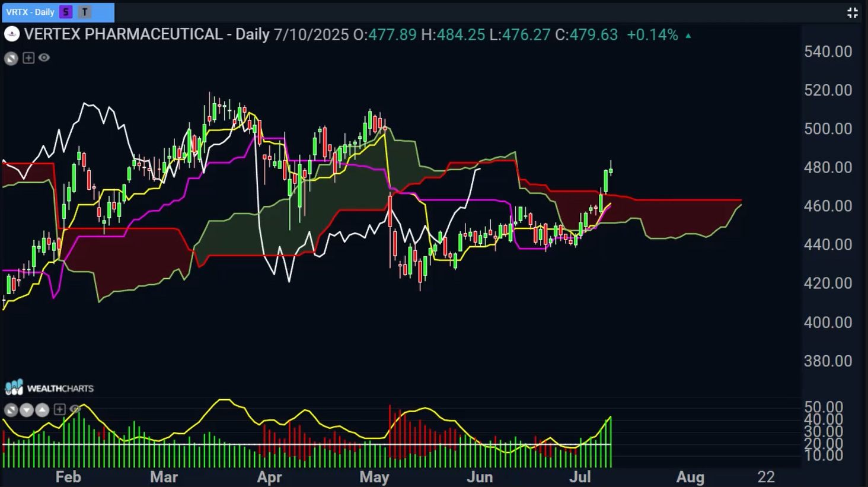
Task: Click the green up-triangle beside +0.14%
Action: 688,36
